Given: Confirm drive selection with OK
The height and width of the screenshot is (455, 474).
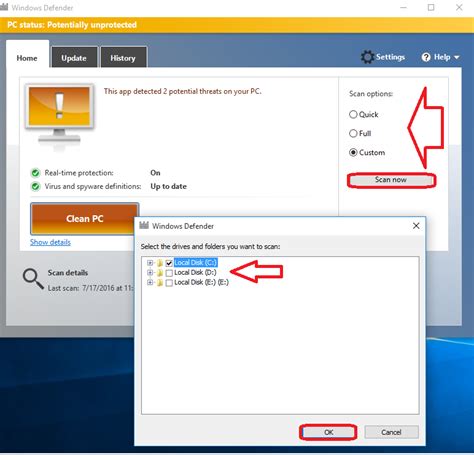Looking at the screenshot, I should tap(328, 432).
